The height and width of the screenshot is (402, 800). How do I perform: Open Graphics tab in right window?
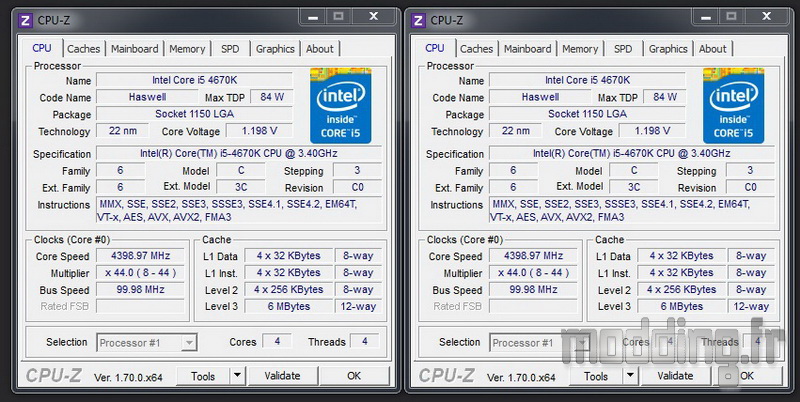coord(668,49)
